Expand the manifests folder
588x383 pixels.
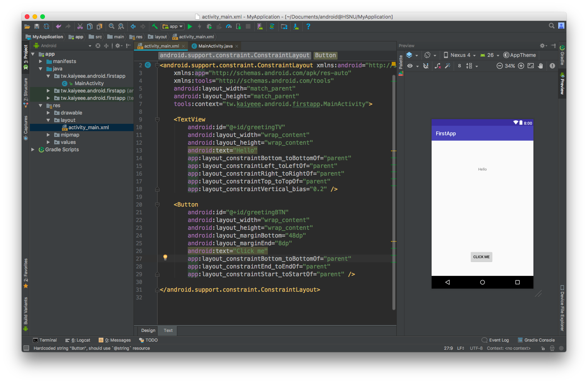coord(41,62)
